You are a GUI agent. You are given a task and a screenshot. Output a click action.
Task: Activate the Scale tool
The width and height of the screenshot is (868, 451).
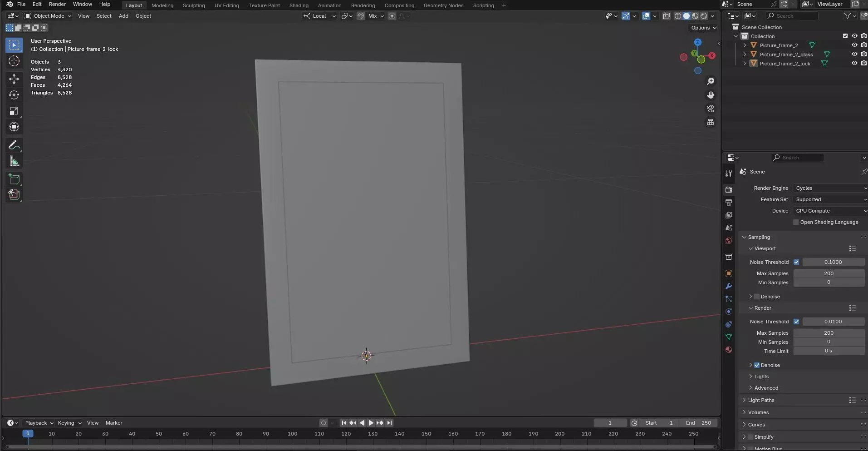(x=14, y=111)
